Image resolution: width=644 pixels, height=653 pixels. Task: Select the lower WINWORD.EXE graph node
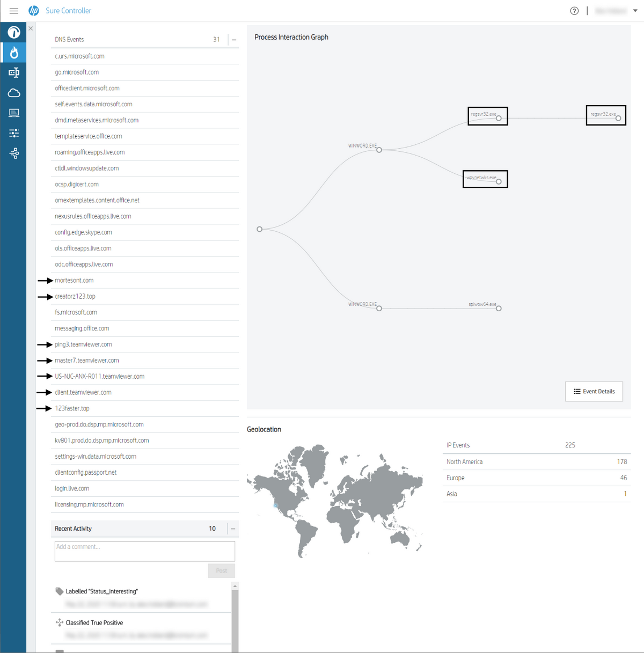click(379, 308)
